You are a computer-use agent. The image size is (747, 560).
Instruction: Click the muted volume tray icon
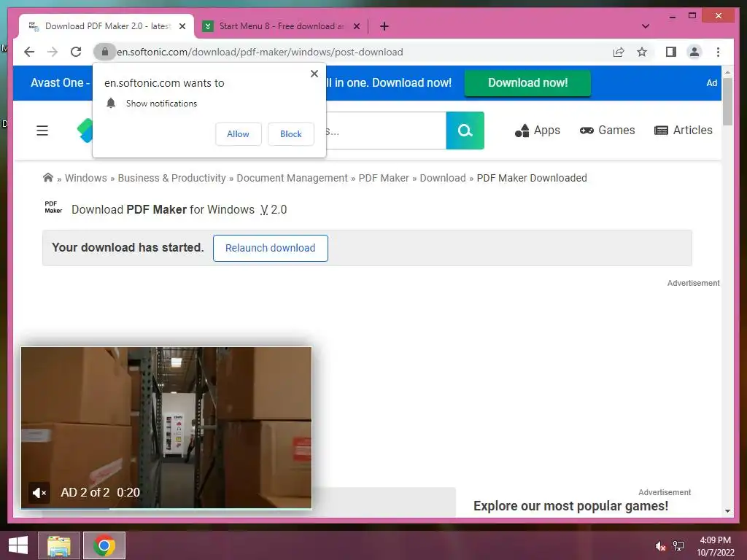pyautogui.click(x=659, y=546)
